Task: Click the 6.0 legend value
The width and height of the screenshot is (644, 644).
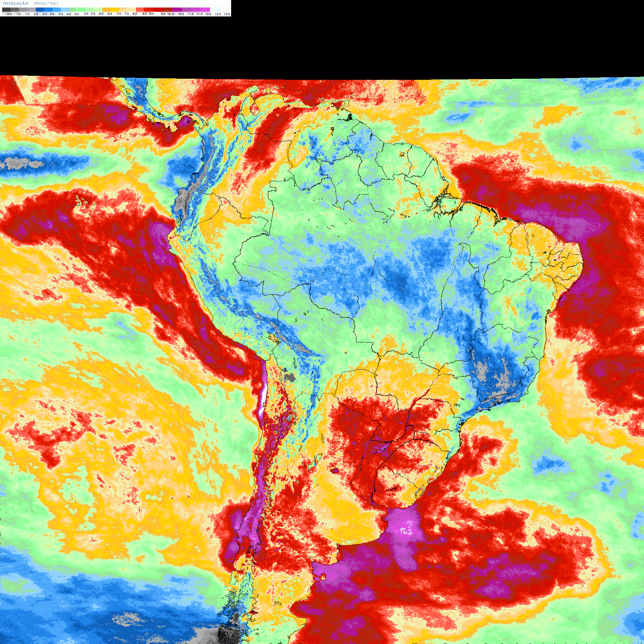Action: 101,14
